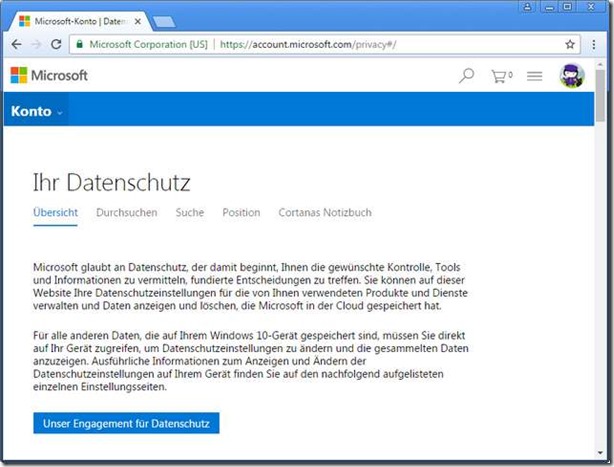Open the shopping cart icon
614x467 pixels.
click(x=502, y=76)
